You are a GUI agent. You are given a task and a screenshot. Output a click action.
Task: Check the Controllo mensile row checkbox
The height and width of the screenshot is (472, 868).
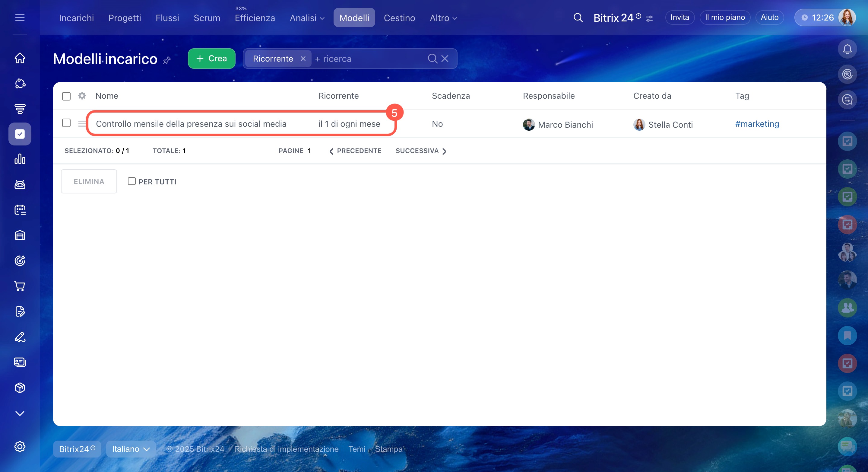point(66,123)
